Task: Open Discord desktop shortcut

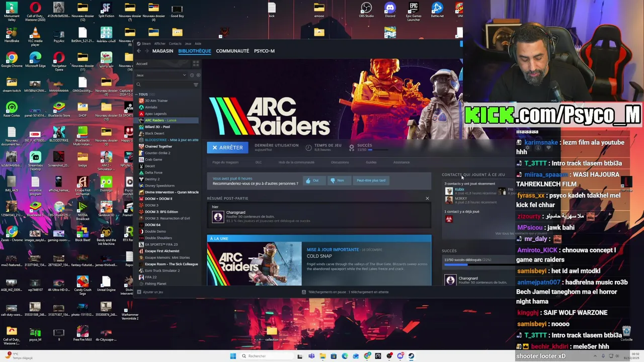Action: click(x=390, y=10)
